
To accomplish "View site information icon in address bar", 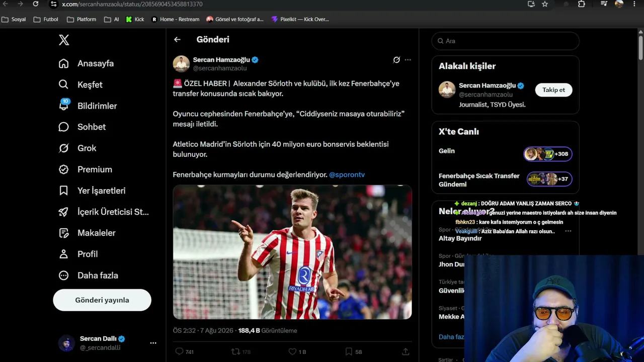I will tap(53, 4).
